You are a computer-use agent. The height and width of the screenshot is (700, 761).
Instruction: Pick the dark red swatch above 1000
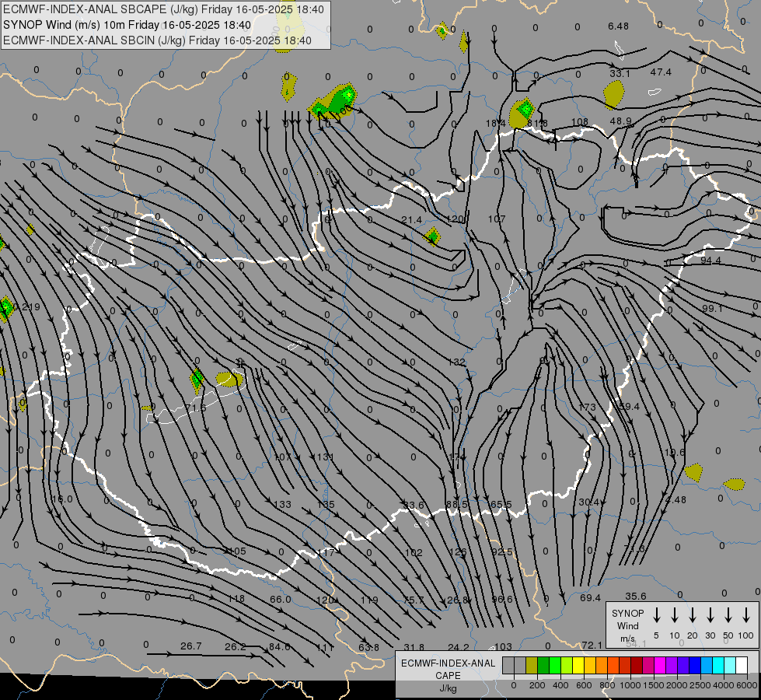(637, 666)
